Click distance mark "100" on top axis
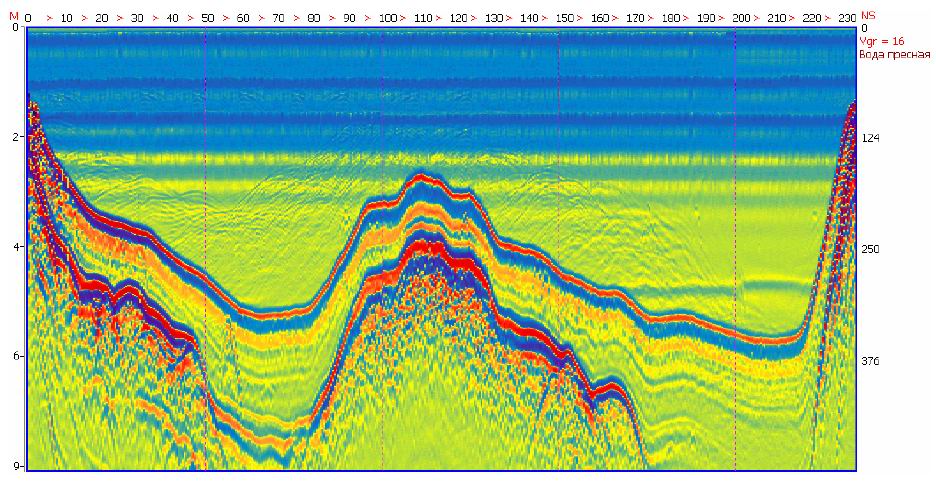This screenshot has width=936, height=487. click(x=387, y=19)
